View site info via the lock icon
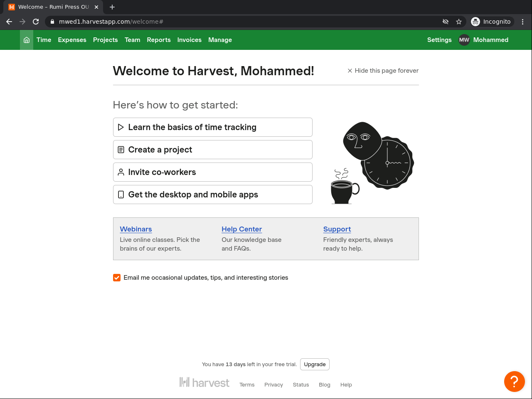 pyautogui.click(x=52, y=22)
